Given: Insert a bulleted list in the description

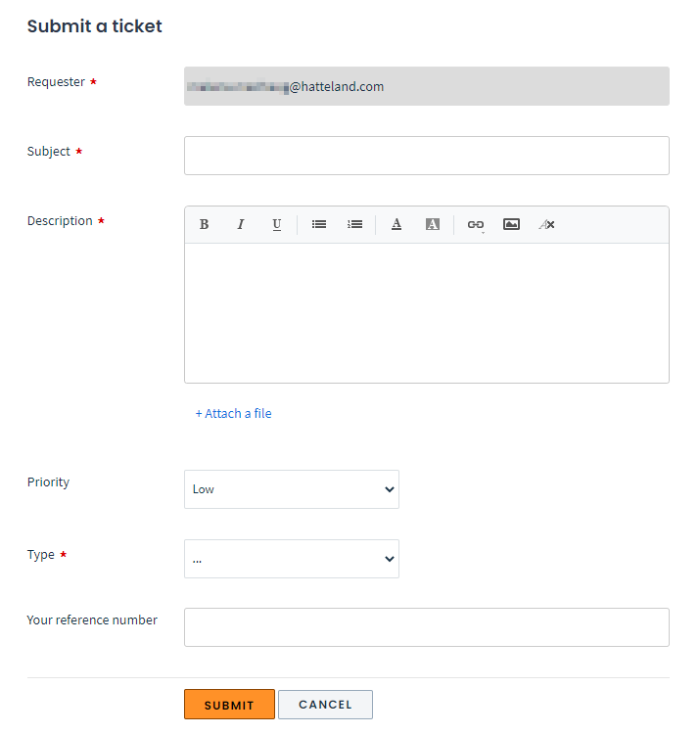Looking at the screenshot, I should [x=319, y=224].
